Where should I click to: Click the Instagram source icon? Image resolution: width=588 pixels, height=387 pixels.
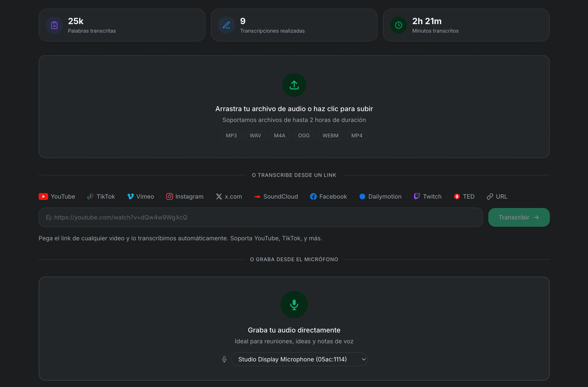[185, 196]
